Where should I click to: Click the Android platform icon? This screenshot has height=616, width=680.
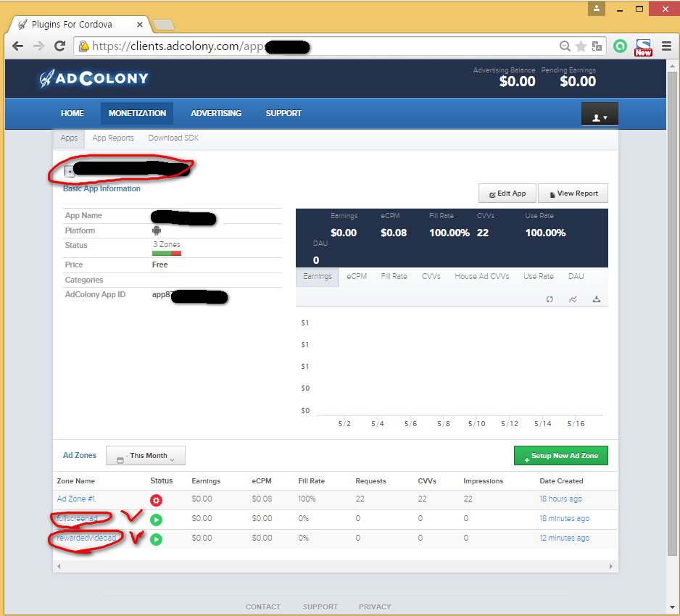(x=157, y=230)
